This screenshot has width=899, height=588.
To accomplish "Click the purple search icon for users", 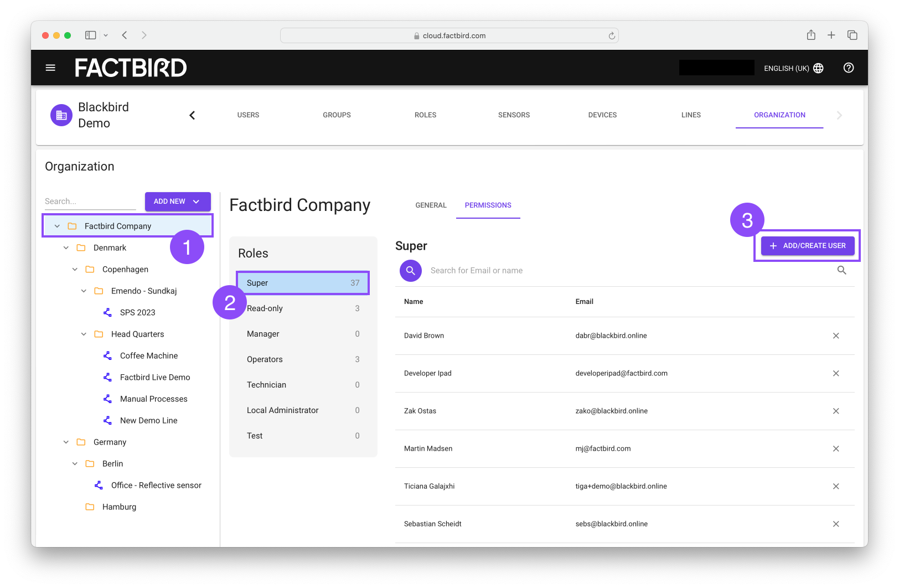I will tap(411, 270).
